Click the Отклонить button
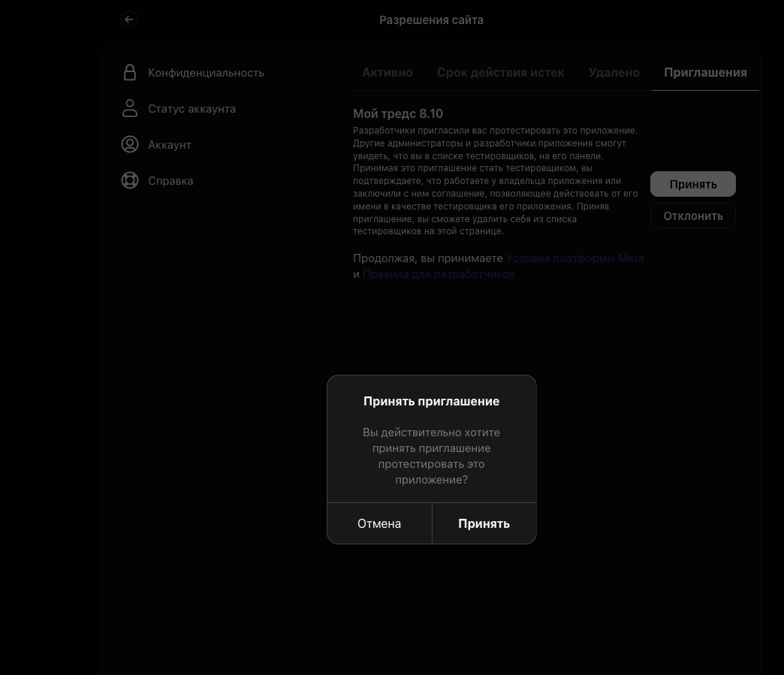This screenshot has height=675, width=784. tap(693, 216)
